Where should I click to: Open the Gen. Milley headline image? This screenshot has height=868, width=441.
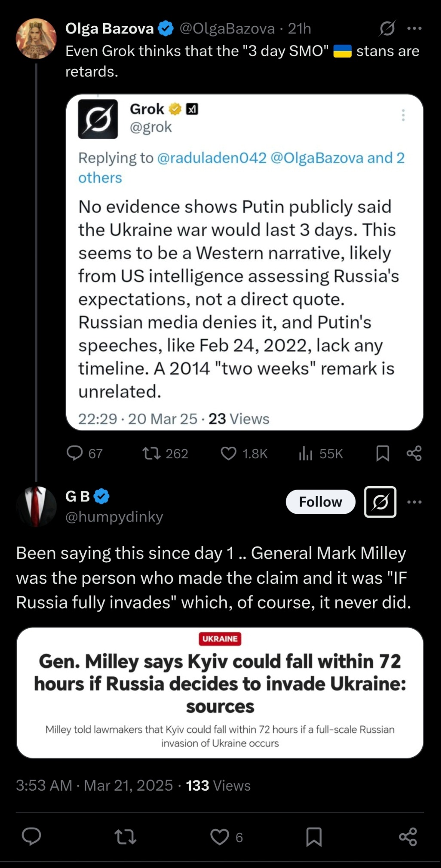(x=220, y=692)
